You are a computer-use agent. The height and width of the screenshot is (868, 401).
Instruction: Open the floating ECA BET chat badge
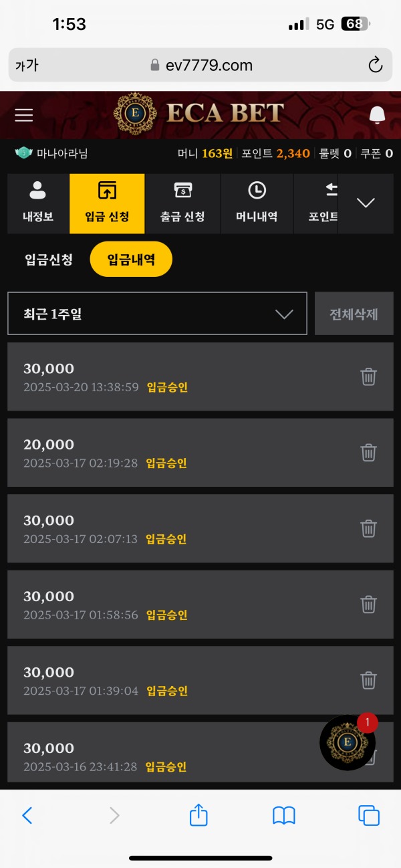347,742
